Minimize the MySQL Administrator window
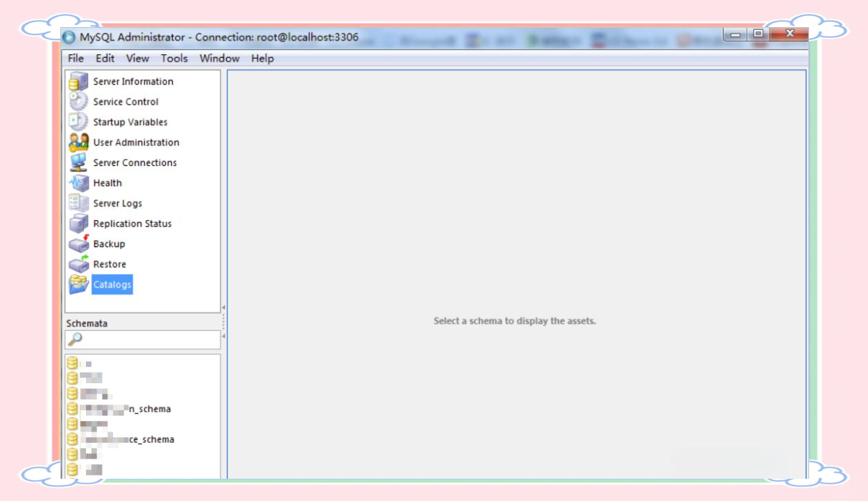Image resolution: width=868 pixels, height=501 pixels. 736,34
